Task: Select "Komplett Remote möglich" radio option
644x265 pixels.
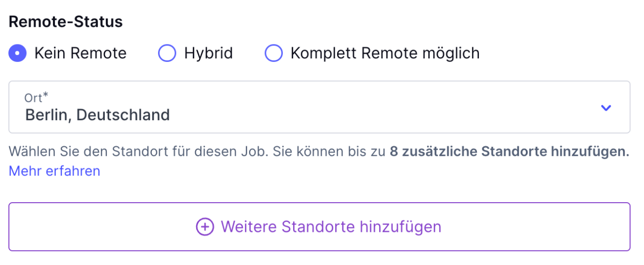Action: pos(274,53)
